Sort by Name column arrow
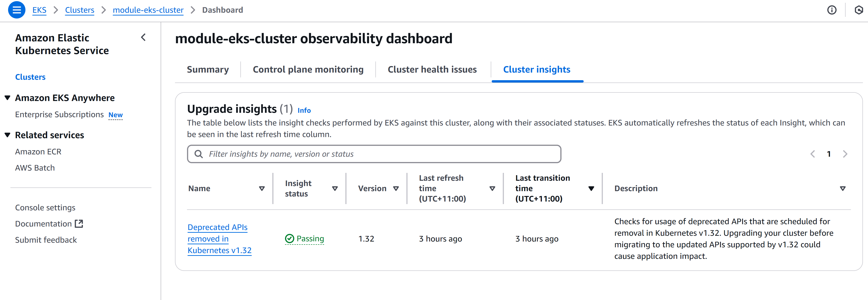868x300 pixels. [x=262, y=189]
